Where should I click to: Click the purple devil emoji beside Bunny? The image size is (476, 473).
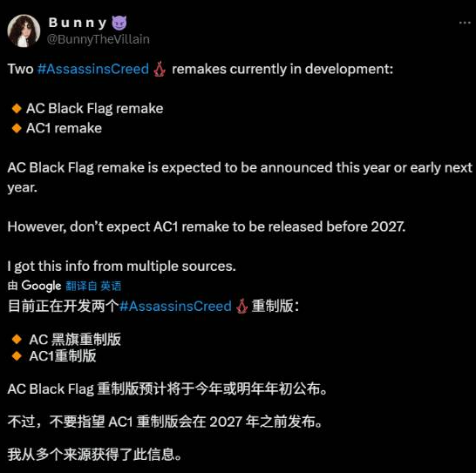pyautogui.click(x=119, y=23)
